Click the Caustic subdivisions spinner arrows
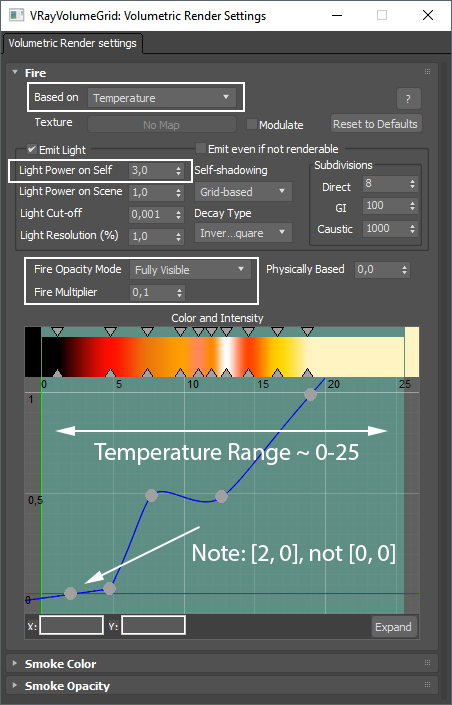This screenshot has width=452, height=705. click(x=412, y=229)
